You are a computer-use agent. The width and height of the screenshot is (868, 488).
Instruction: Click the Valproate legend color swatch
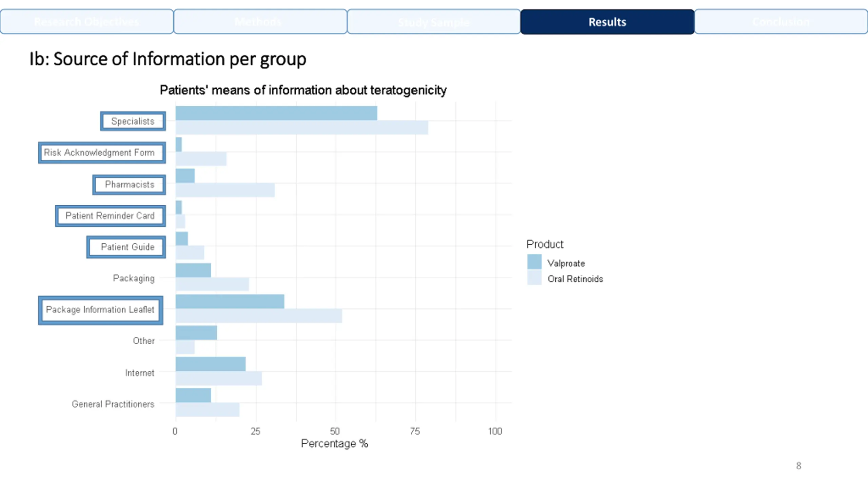[534, 262]
